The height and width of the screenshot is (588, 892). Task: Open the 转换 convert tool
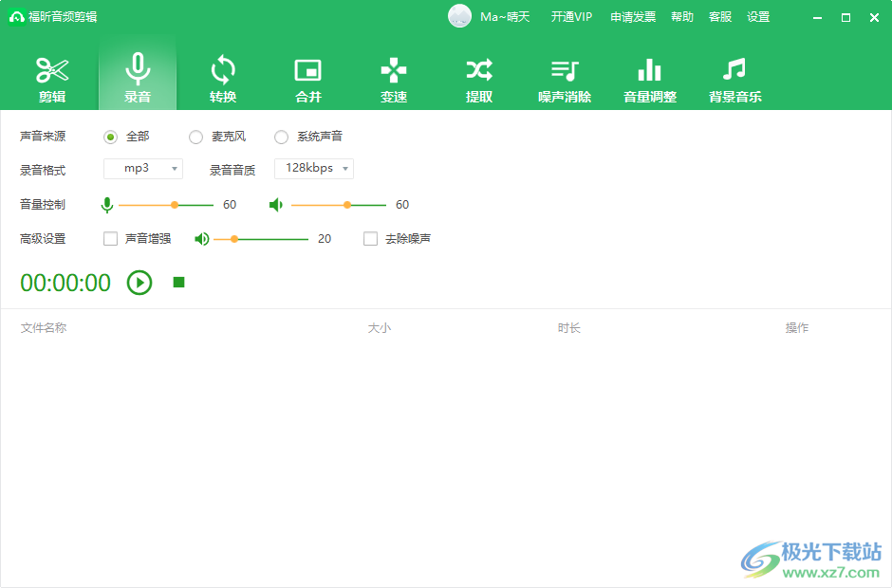(x=223, y=79)
